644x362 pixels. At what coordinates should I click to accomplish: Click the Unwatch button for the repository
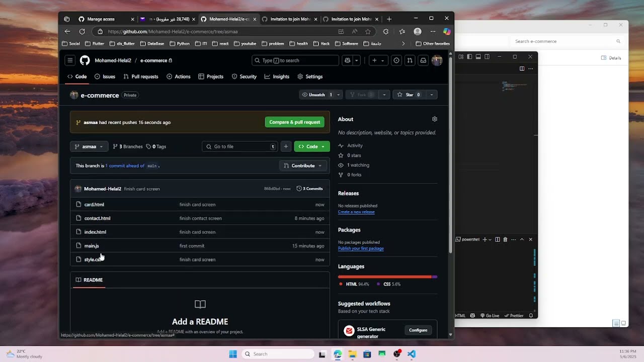(x=317, y=95)
